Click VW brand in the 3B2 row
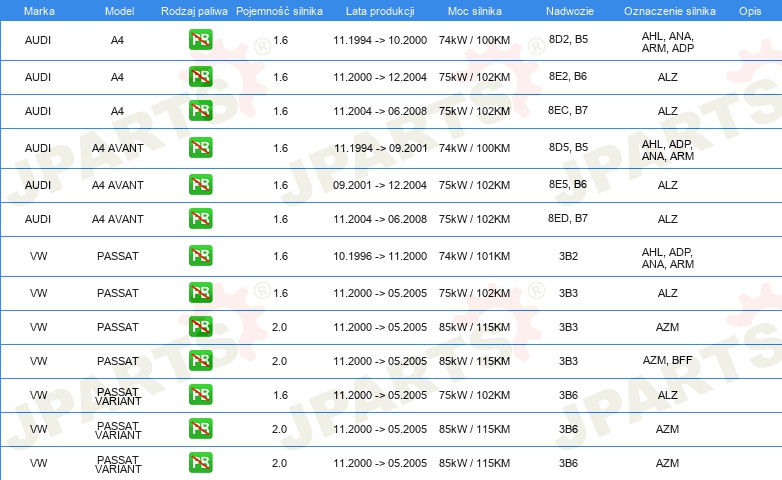The image size is (782, 480). point(38,256)
